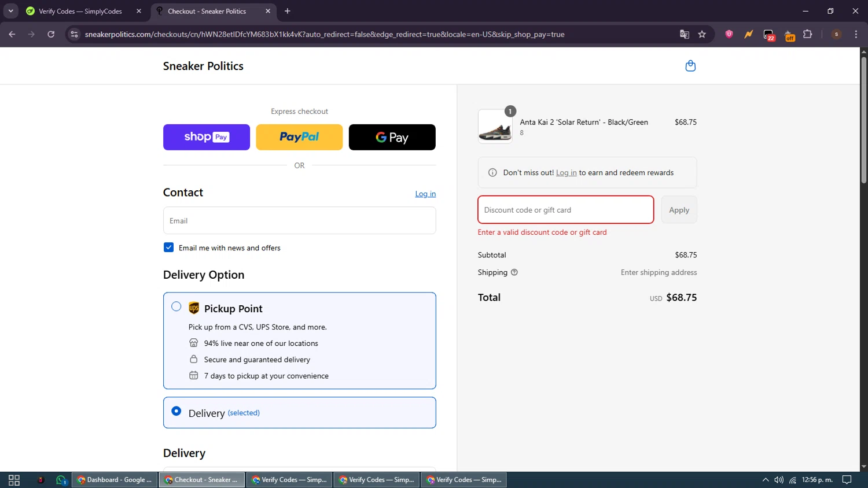Open the red taskbar app icon

41,480
